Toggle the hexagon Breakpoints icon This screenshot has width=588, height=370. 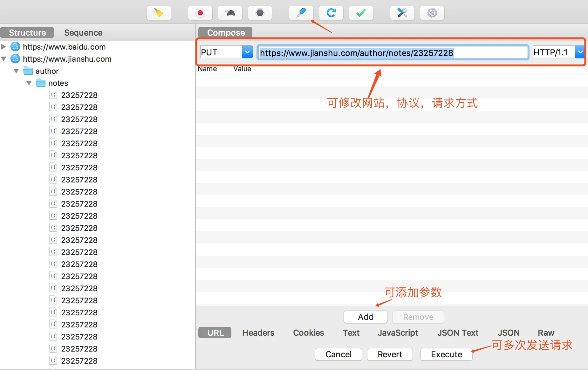[260, 13]
